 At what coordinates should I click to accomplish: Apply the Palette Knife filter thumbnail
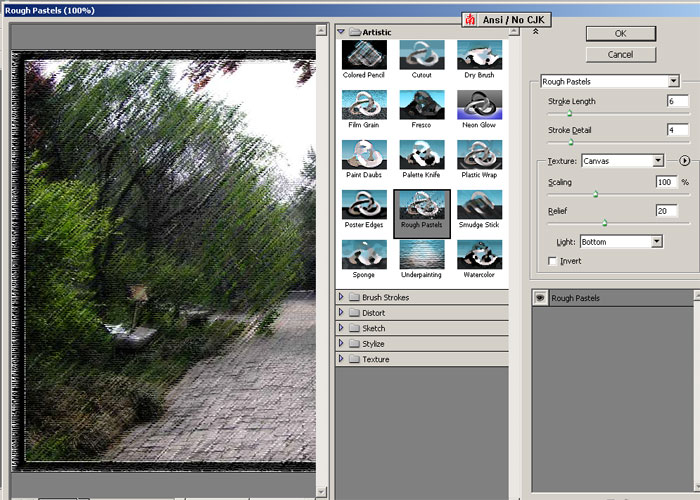click(x=421, y=155)
